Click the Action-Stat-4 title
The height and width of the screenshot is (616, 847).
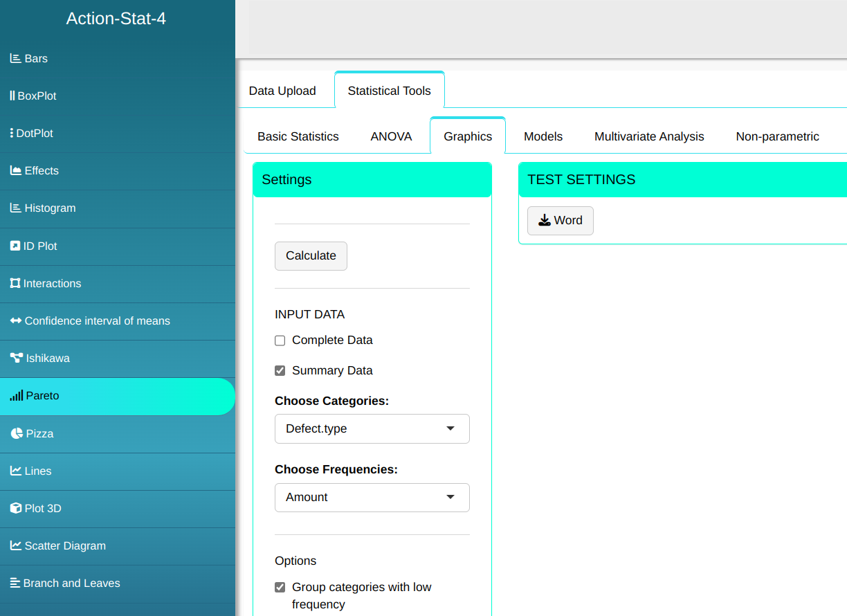116,19
